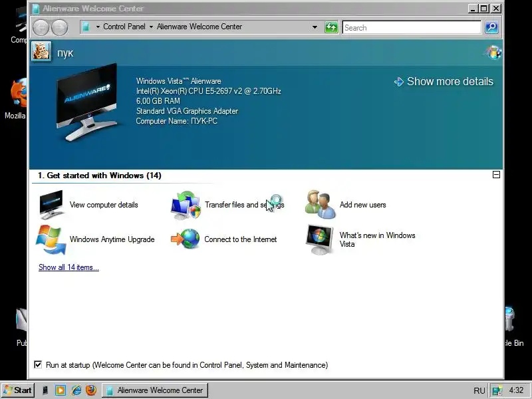Viewport: 532px width, 399px height.
Task: Expand the dropdown arrow before Control Panel
Action: pos(98,27)
